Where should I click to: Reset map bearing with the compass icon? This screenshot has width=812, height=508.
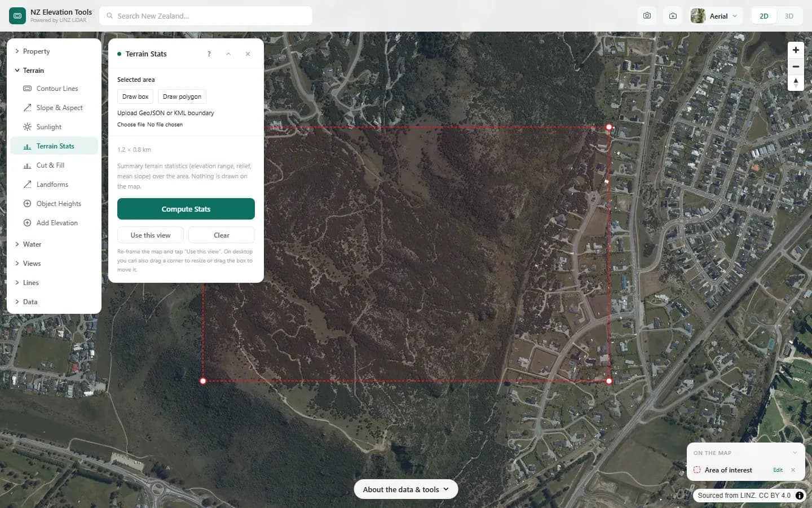coord(796,83)
